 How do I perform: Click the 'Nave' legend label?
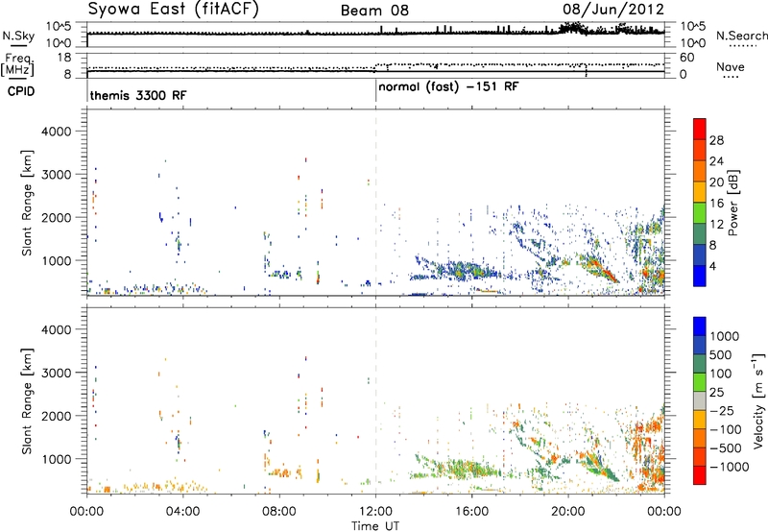tap(731, 66)
